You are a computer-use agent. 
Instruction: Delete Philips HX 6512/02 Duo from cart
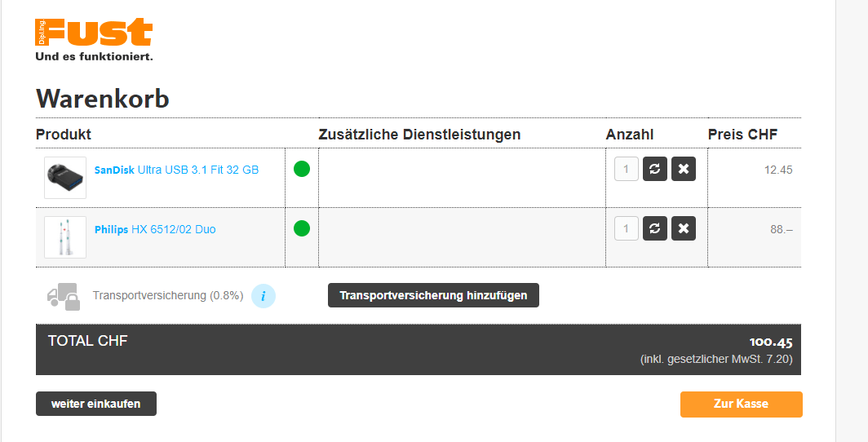[684, 229]
